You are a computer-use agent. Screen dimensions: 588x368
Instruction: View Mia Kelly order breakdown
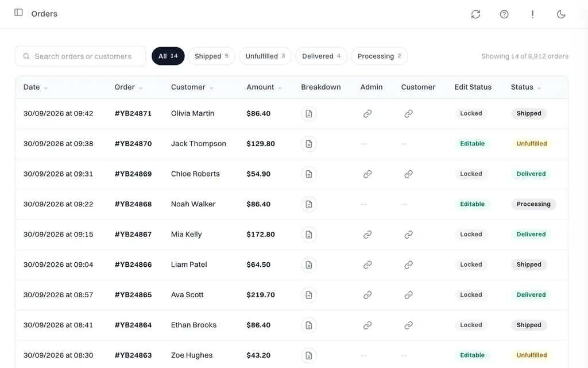308,235
